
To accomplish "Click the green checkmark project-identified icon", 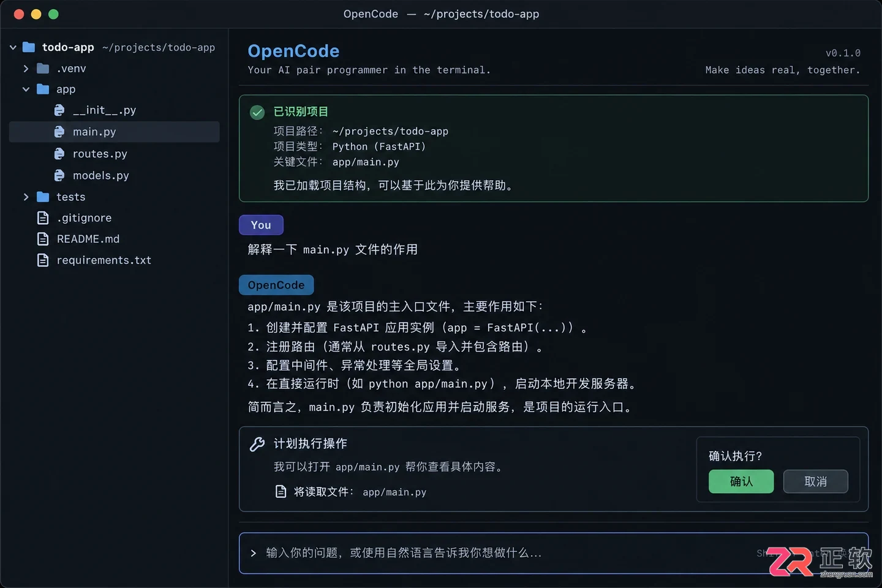I will click(257, 112).
